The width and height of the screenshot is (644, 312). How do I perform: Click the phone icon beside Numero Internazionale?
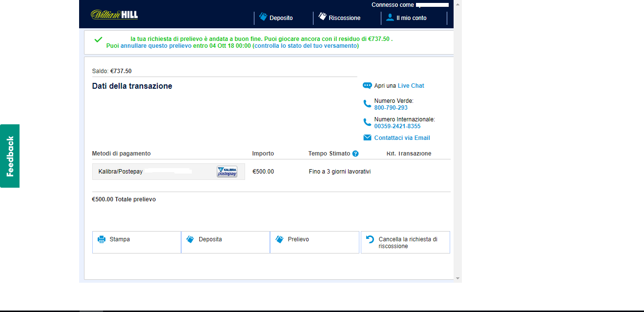[x=367, y=122]
